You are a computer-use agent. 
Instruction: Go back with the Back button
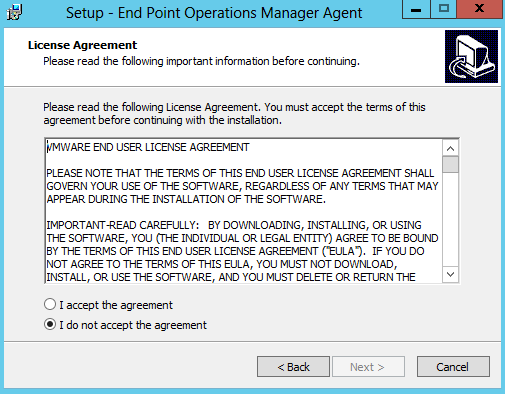click(x=293, y=367)
